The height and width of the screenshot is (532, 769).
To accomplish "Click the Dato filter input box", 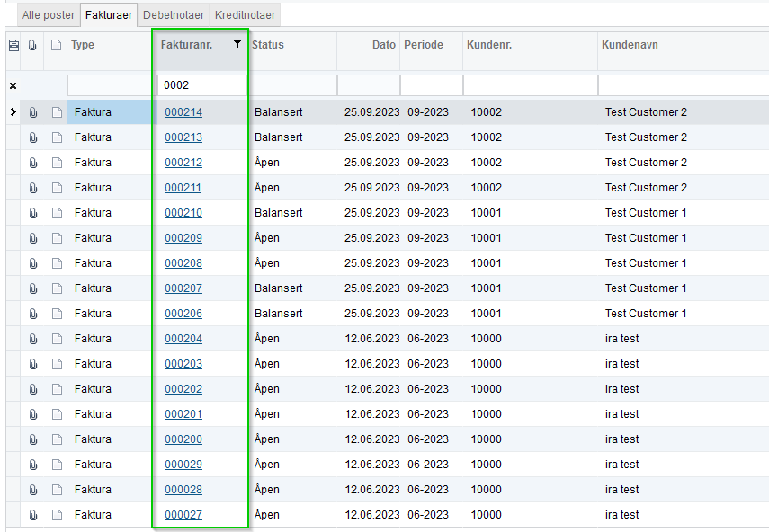I will pos(369,85).
